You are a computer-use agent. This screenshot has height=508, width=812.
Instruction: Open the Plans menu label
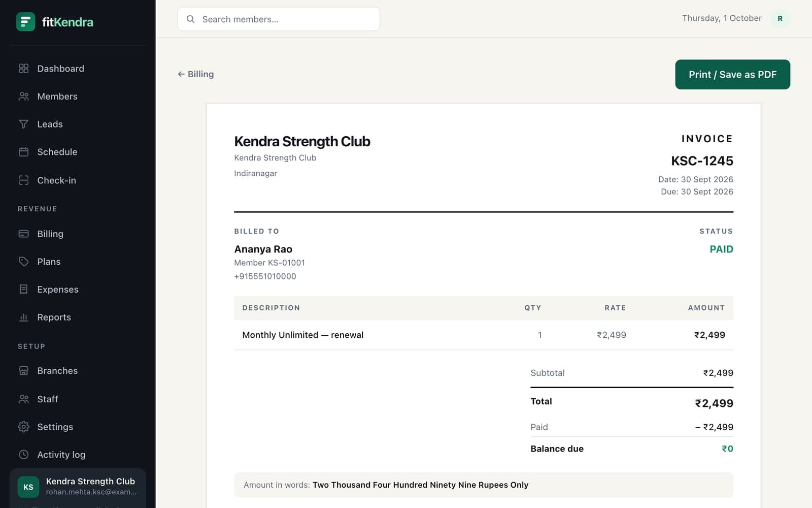pos(49,262)
